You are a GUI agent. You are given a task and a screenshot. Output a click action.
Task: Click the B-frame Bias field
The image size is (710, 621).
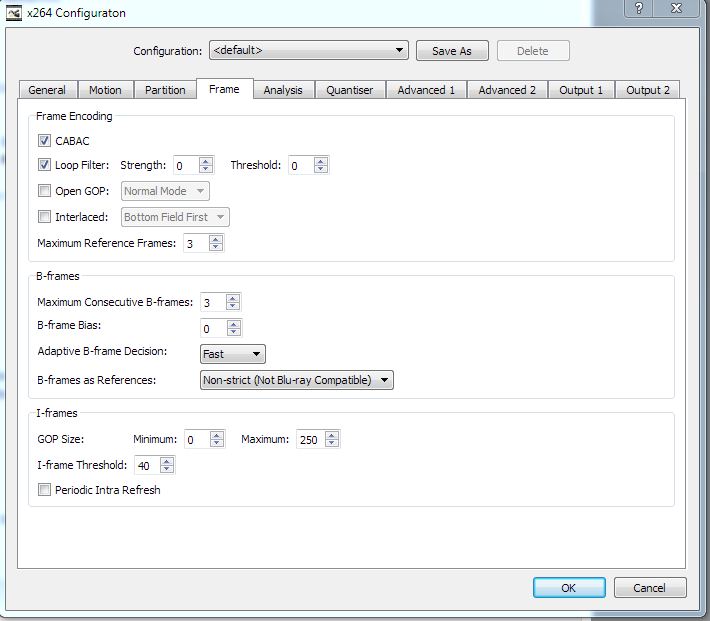[214, 328]
